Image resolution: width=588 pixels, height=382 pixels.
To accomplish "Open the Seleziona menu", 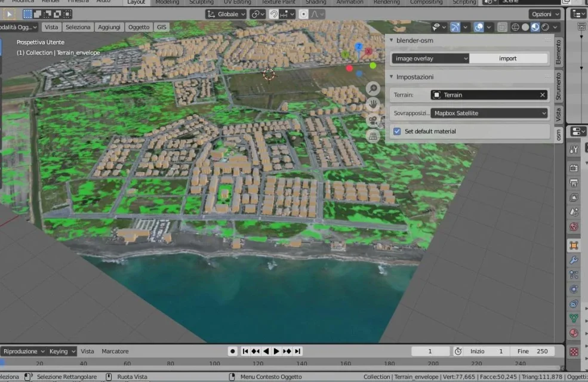I will click(x=78, y=27).
